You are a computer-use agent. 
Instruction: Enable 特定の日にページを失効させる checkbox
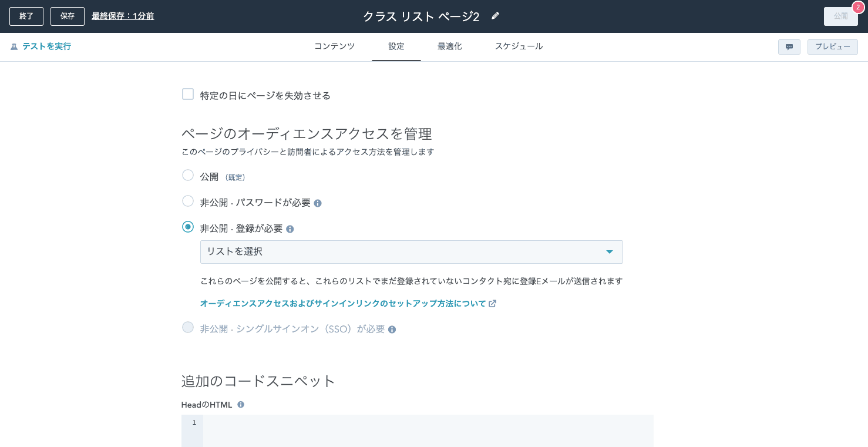click(188, 94)
